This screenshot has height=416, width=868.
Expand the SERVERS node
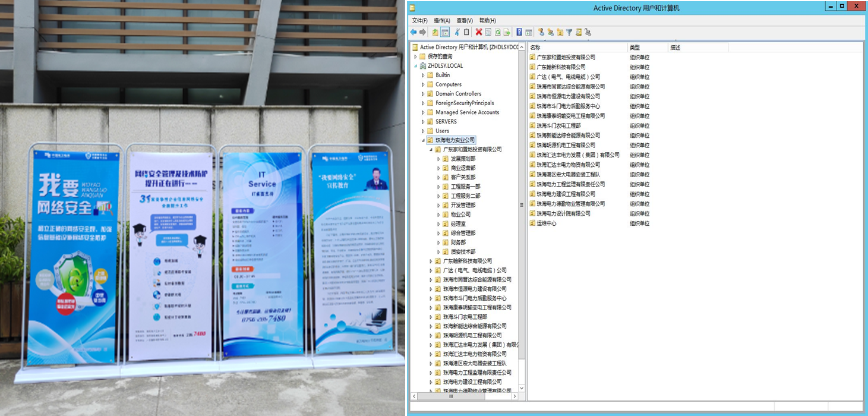423,122
